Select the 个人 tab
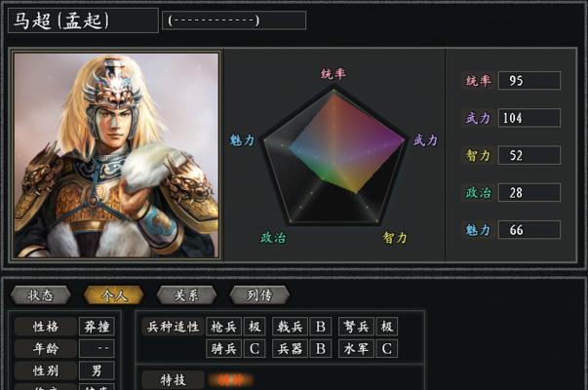Screen dimensions: 588x390 tap(114, 295)
